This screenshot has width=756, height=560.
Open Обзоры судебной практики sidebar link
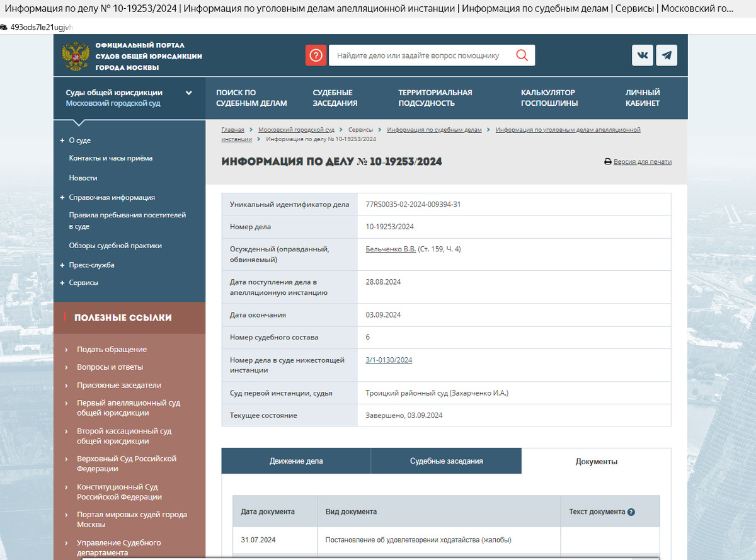115,246
